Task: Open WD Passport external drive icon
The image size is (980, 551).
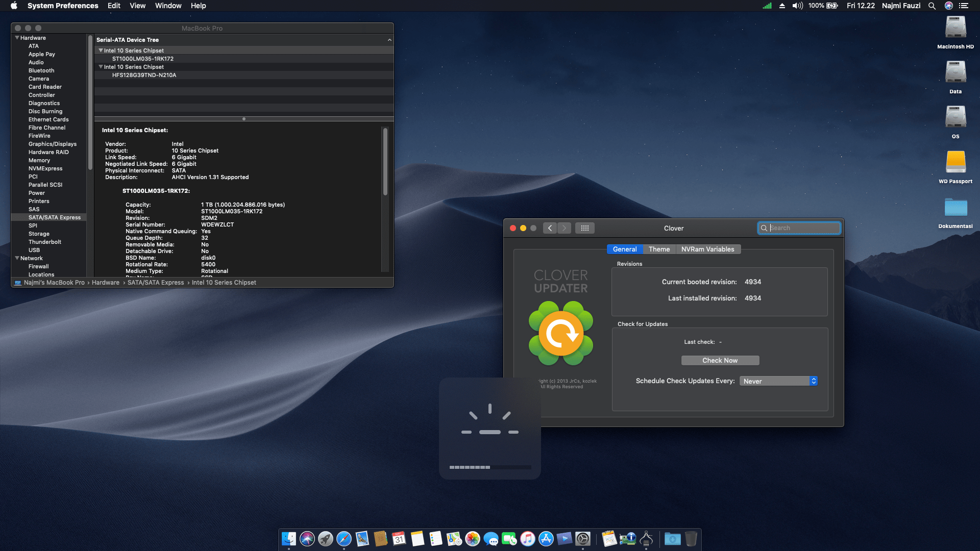Action: (x=955, y=163)
